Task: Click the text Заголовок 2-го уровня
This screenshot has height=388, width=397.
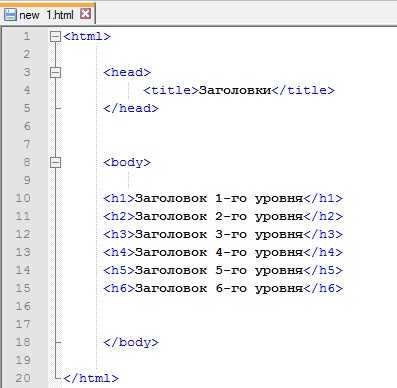Action: 219,217
